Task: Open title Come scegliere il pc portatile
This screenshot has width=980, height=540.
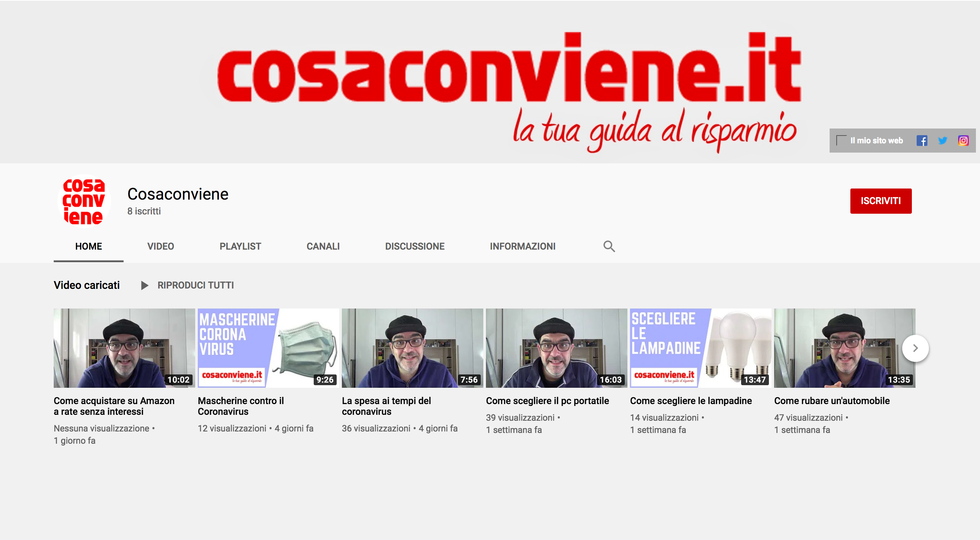Action: click(x=547, y=401)
